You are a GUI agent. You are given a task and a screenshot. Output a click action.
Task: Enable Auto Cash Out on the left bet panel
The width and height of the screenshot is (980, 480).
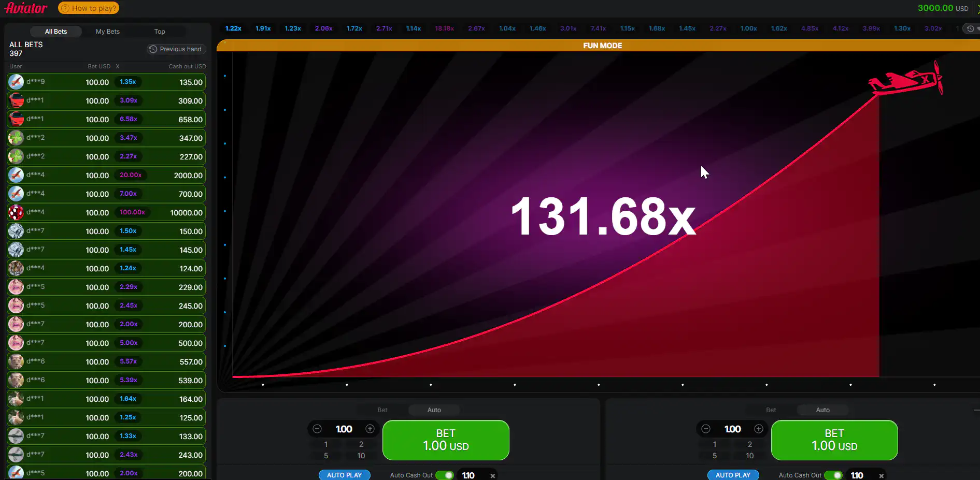[x=445, y=475]
